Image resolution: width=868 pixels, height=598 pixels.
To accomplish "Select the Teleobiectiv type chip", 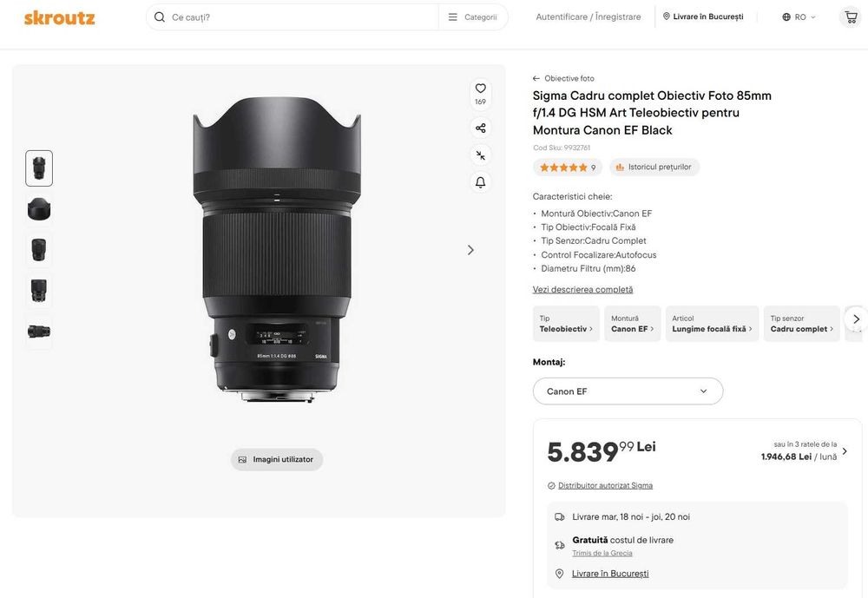I will [566, 324].
